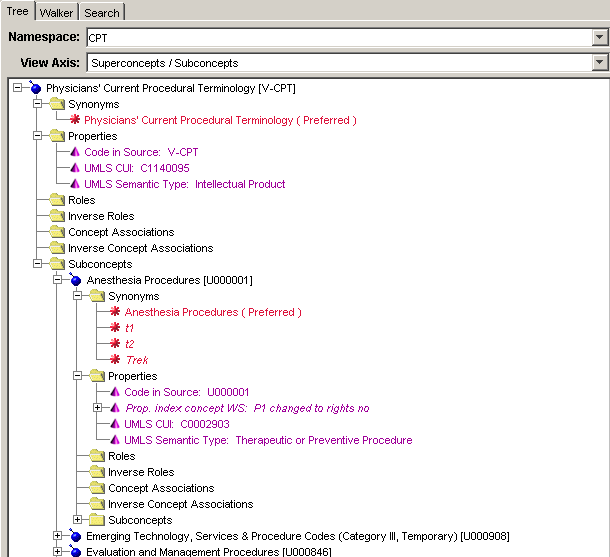
Task: Click property icon beside Code in Source: V-CPT
Action: click(x=75, y=152)
